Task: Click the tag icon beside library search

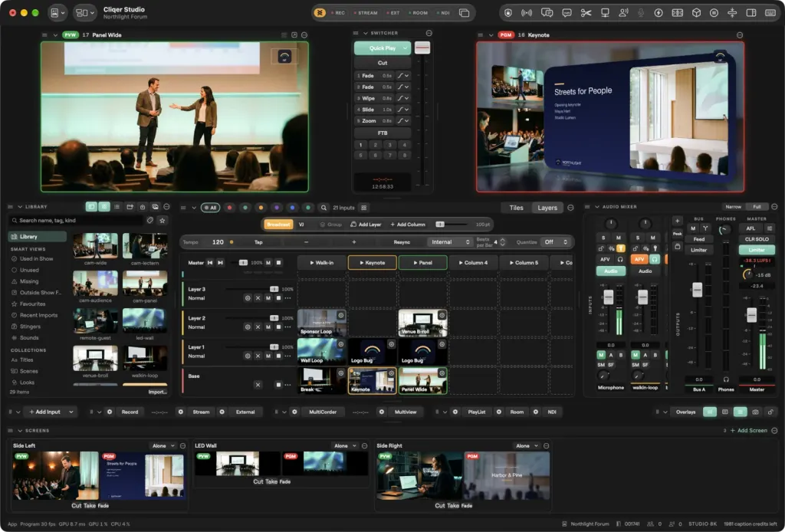Action: pos(150,220)
